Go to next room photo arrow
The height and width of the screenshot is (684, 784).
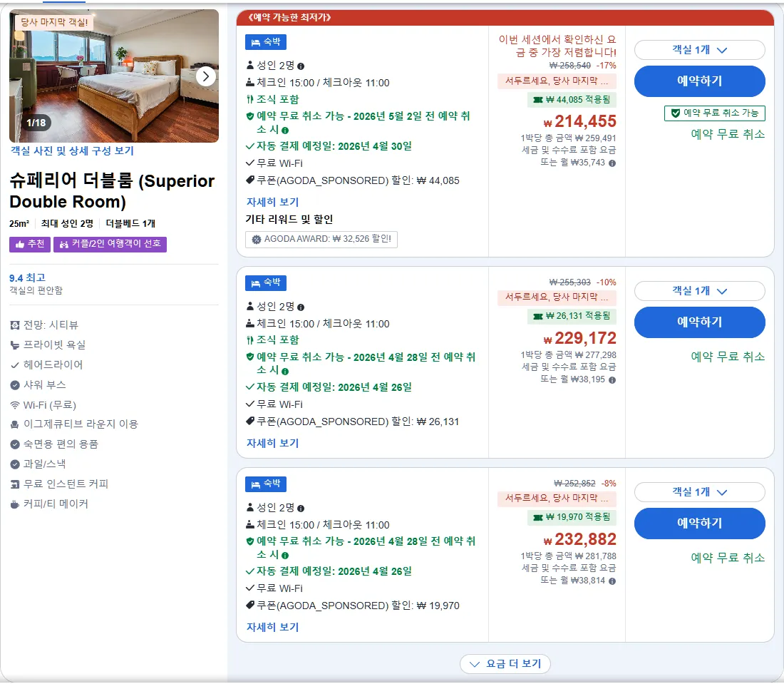pyautogui.click(x=205, y=76)
